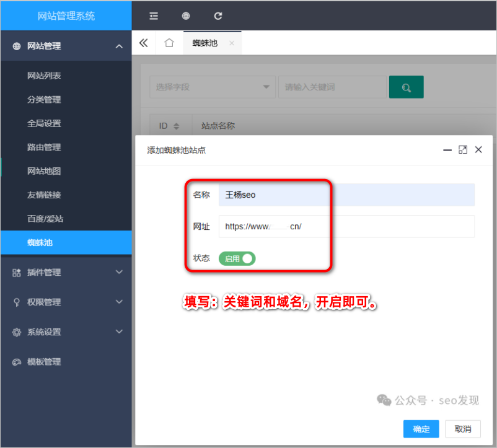
Task: Click the 名称 input field
Action: pyautogui.click(x=346, y=195)
